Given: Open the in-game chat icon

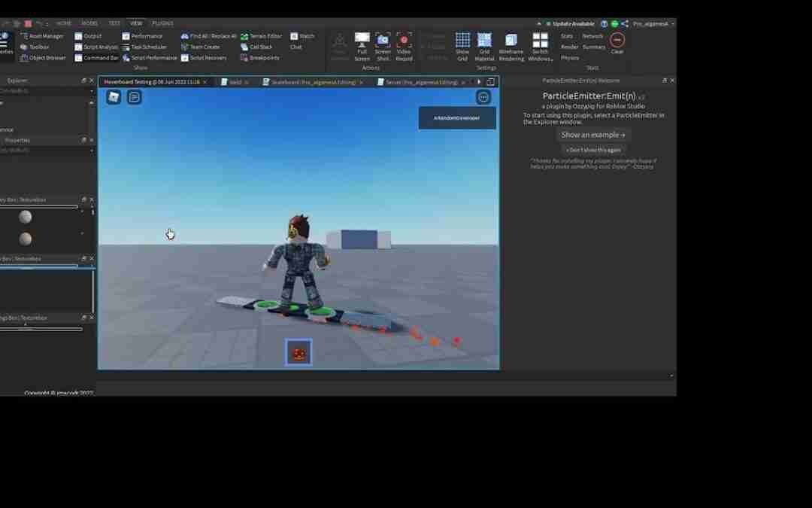Looking at the screenshot, I should [134, 97].
